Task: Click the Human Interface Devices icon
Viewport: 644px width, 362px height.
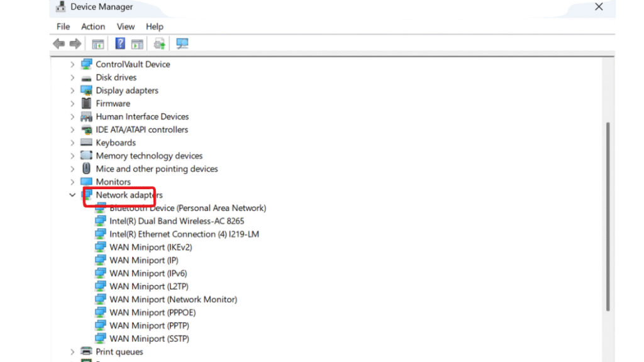Action: 86,116
